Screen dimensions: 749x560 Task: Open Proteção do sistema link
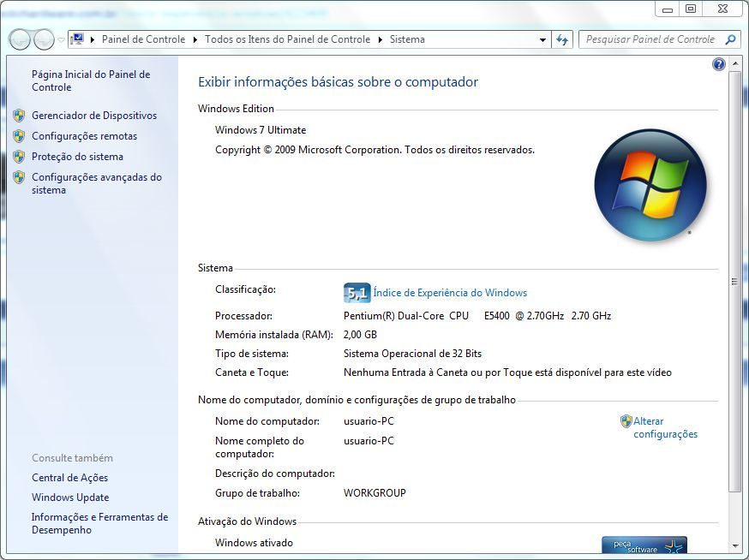click(x=77, y=157)
